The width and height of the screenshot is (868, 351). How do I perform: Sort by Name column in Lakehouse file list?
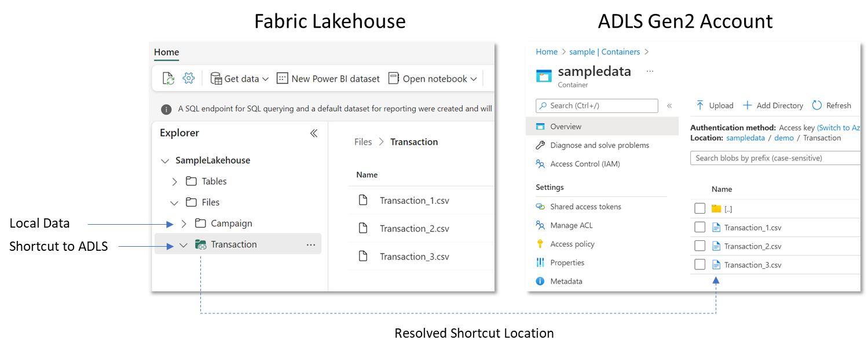click(x=367, y=174)
